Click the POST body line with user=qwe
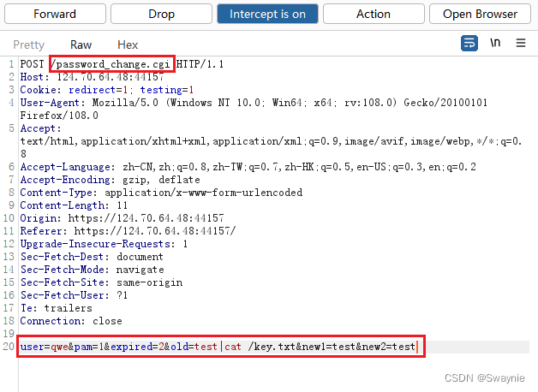538x392 pixels. [218, 347]
